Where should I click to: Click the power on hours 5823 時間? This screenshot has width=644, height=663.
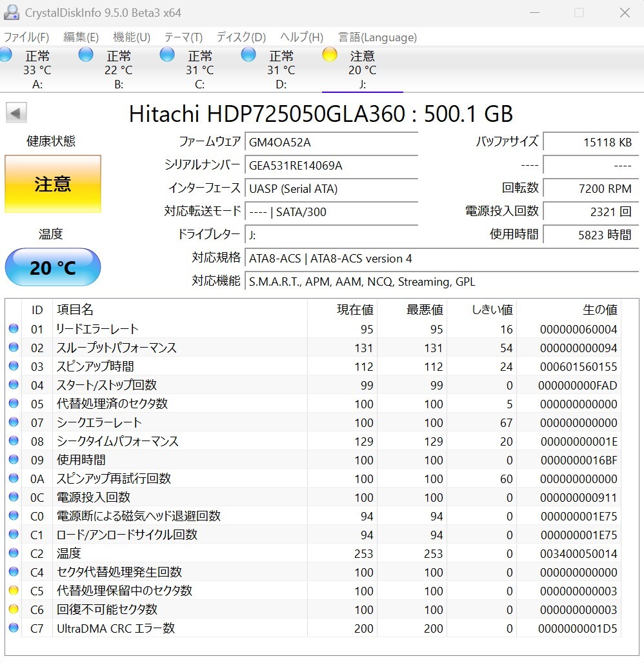(x=590, y=235)
